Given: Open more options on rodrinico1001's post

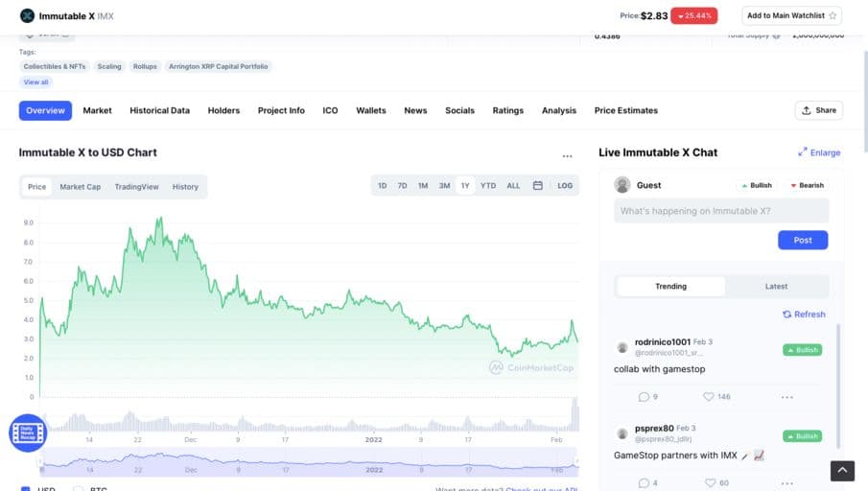Looking at the screenshot, I should (786, 396).
